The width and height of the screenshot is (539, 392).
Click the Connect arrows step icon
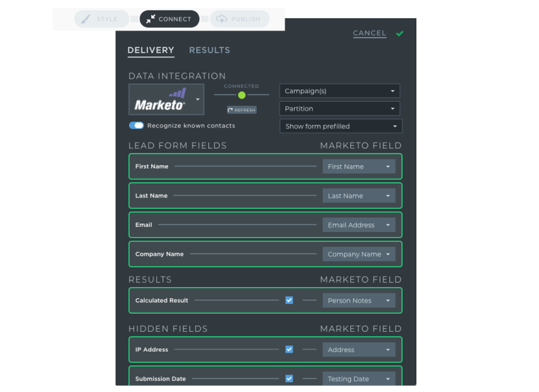pos(150,19)
